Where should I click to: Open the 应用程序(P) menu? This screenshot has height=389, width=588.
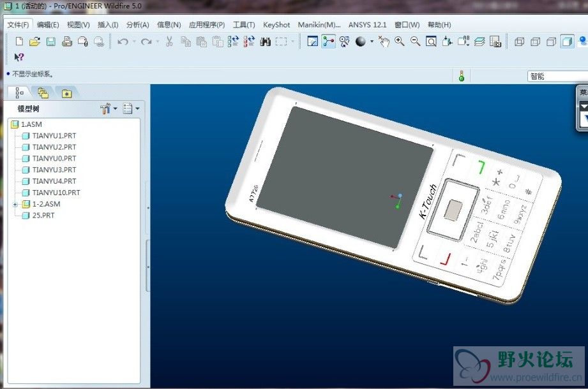tap(207, 25)
